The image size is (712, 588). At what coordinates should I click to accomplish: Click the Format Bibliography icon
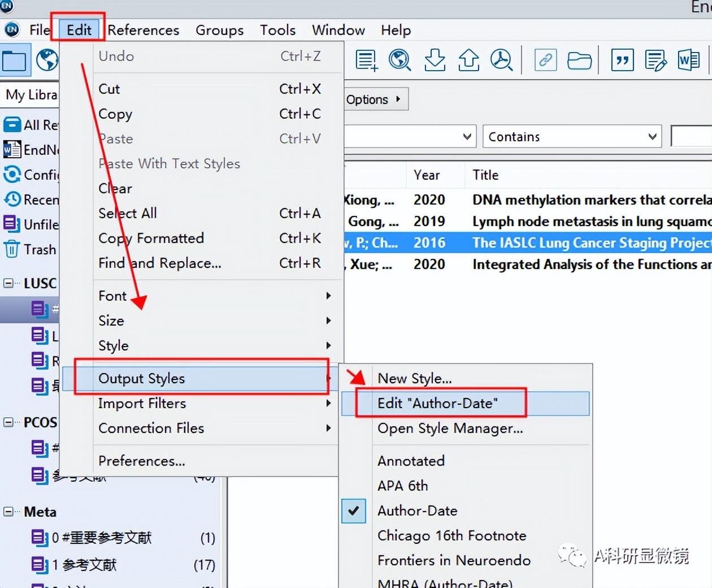coord(655,60)
